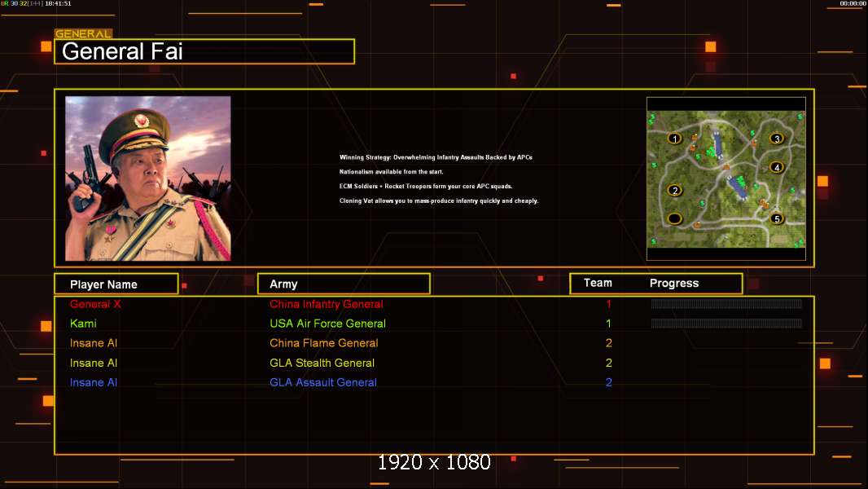
Task: Click the Winning Strategy description line
Action: point(436,157)
